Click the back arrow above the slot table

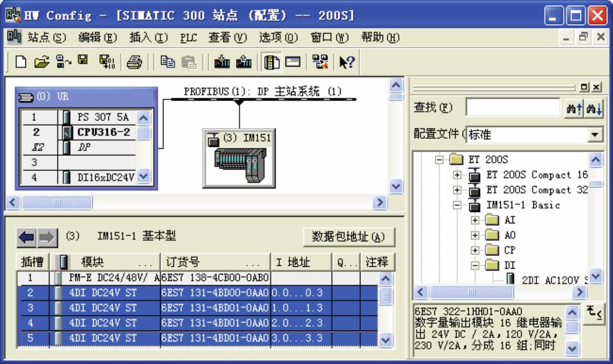click(x=26, y=238)
